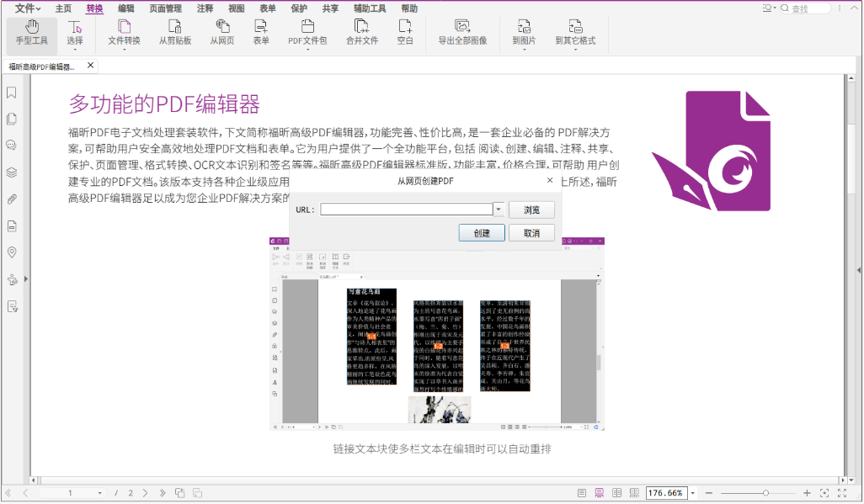
Task: Open the page thumbnails panel in the sidebar
Action: click(12, 119)
